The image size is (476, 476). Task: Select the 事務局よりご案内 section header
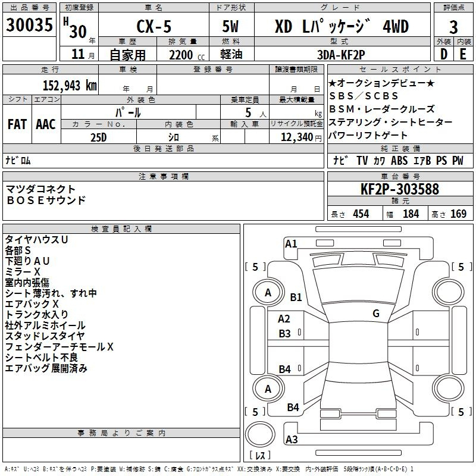pyautogui.click(x=121, y=433)
